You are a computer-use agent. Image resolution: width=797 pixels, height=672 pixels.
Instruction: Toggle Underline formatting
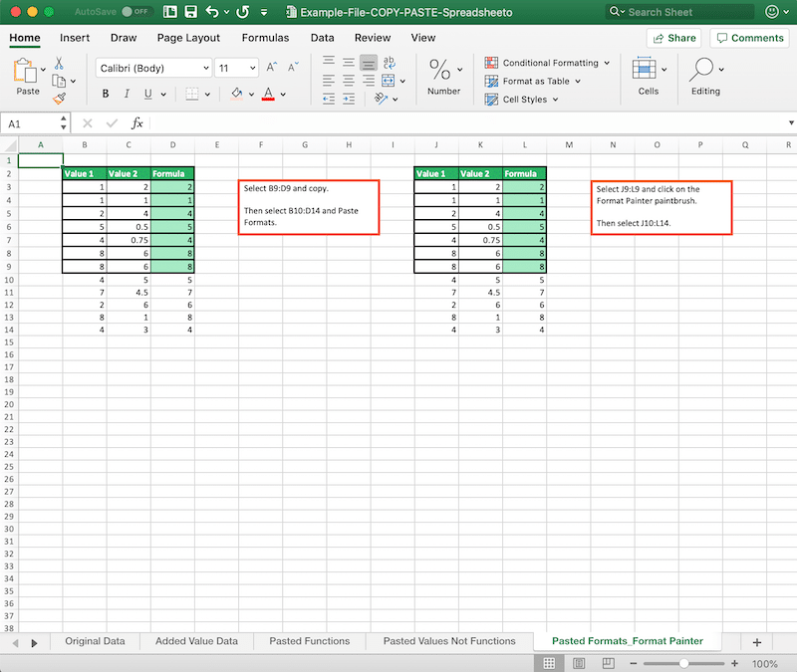(x=147, y=94)
